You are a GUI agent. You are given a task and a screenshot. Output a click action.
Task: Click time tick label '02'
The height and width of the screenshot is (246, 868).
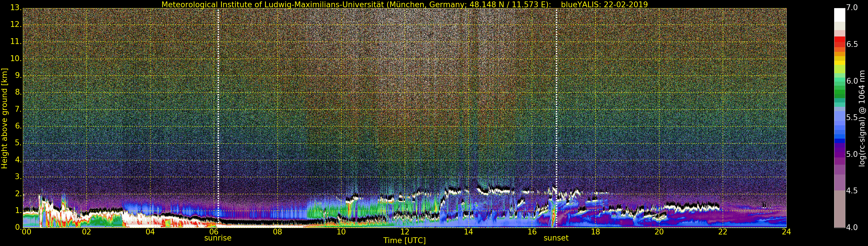point(87,232)
